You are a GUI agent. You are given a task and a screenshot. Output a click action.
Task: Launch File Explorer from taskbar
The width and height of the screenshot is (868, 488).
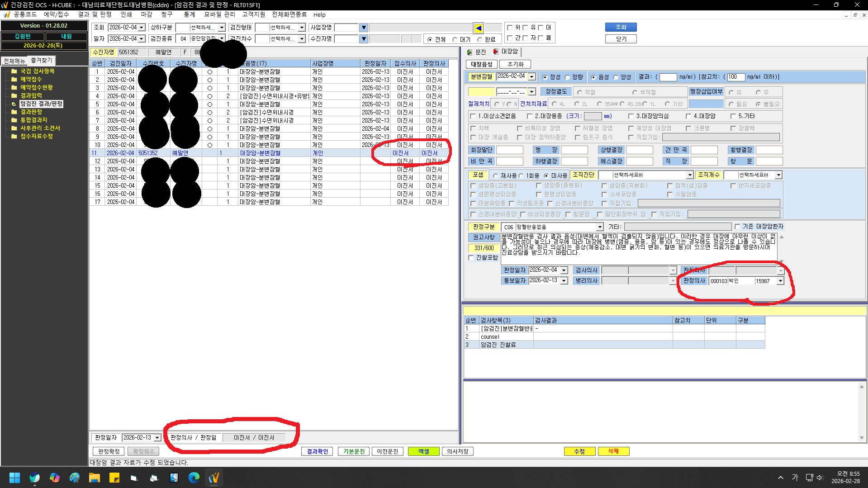coord(94,477)
